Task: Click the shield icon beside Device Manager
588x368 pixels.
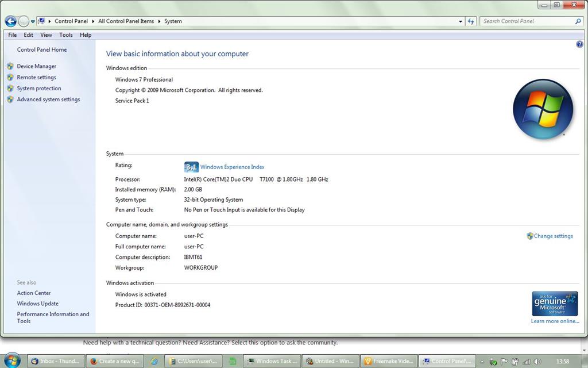Action: (x=10, y=66)
